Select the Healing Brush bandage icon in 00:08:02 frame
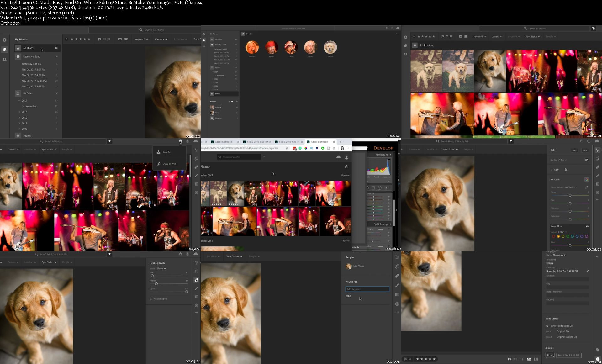Screen dimensions: 602x364 [598, 167]
